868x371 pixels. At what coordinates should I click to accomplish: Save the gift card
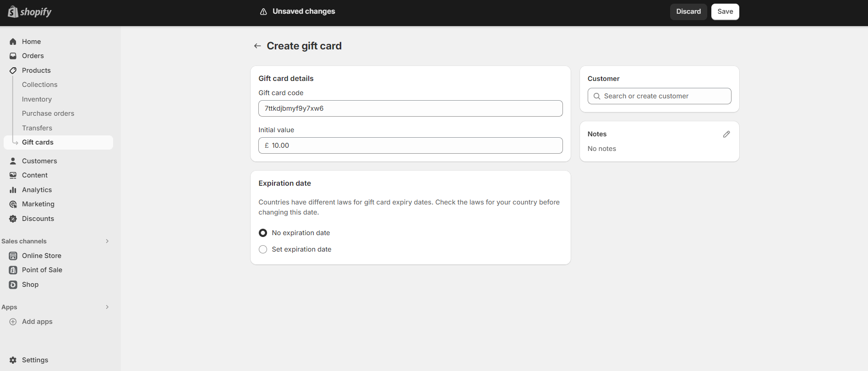(x=725, y=11)
